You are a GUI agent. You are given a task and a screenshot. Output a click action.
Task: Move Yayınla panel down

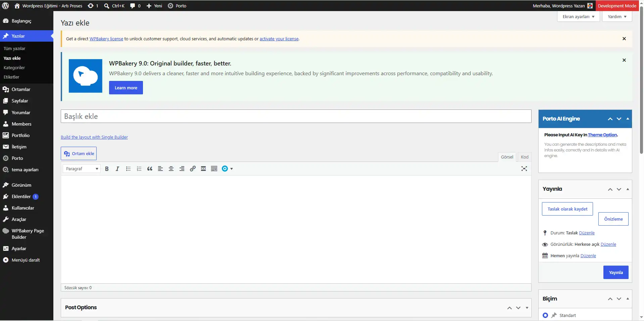click(x=619, y=189)
